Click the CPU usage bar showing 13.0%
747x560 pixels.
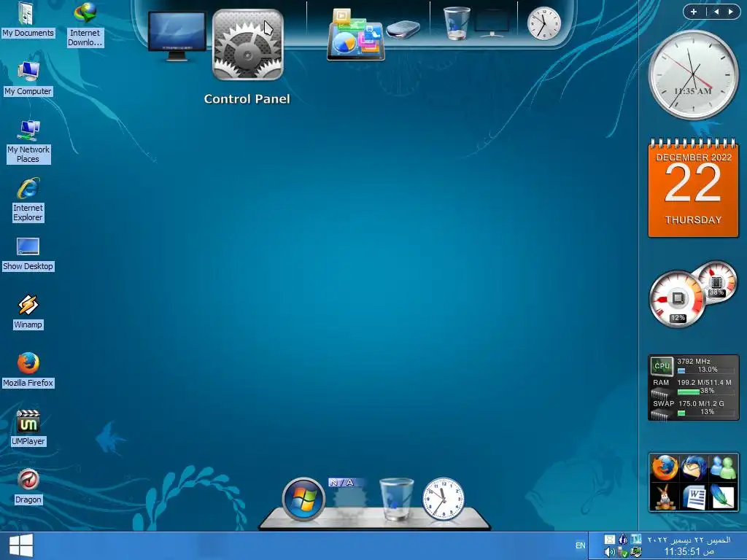(x=705, y=370)
